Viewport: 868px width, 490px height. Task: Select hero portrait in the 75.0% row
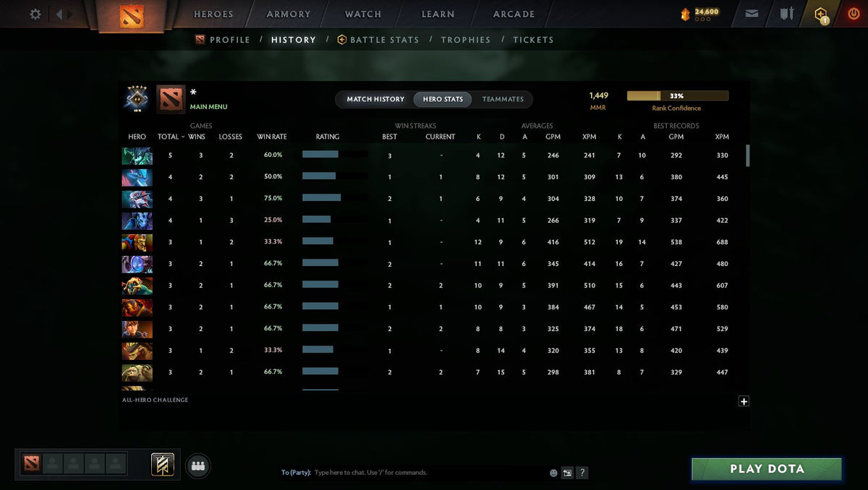coord(137,199)
